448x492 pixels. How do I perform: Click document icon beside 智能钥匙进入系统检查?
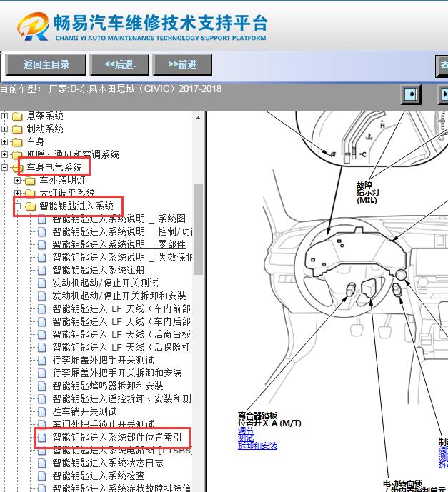pos(41,476)
